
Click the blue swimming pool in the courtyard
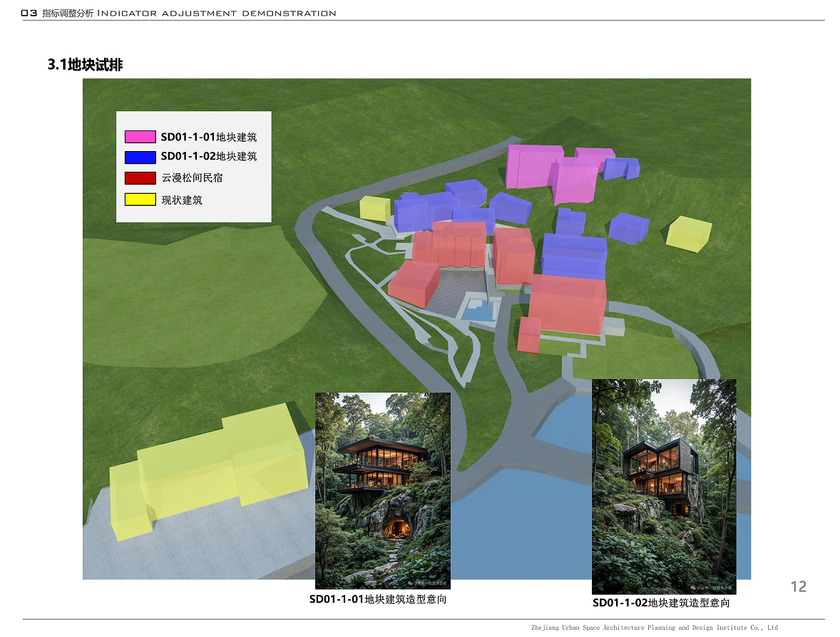[x=479, y=310]
